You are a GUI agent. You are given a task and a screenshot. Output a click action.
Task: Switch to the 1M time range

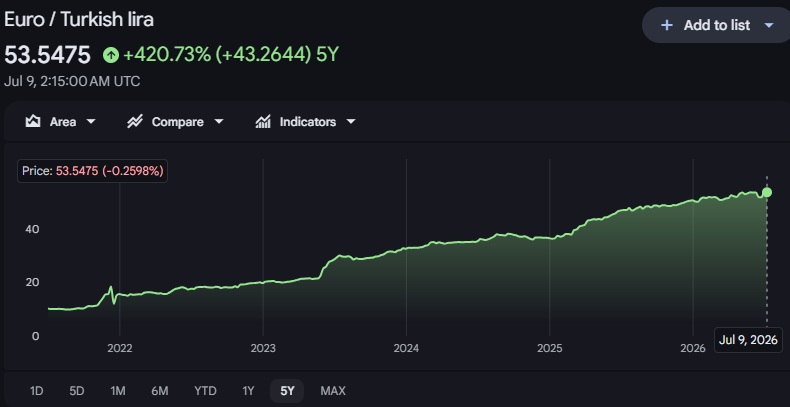117,391
